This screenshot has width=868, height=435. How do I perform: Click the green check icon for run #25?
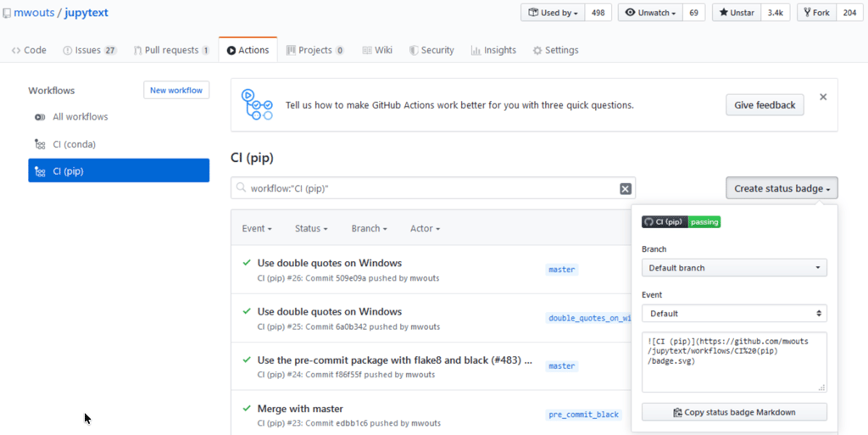pyautogui.click(x=247, y=311)
